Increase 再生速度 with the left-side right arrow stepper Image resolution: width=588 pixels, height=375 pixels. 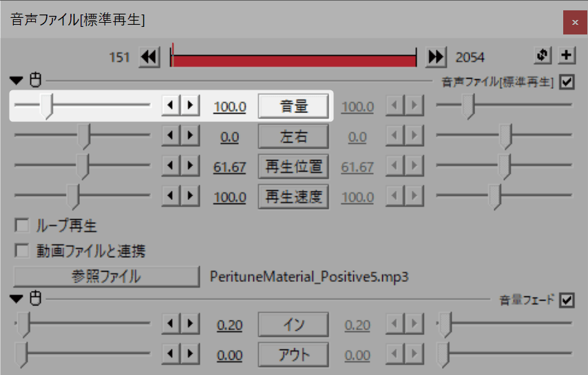[x=190, y=195]
